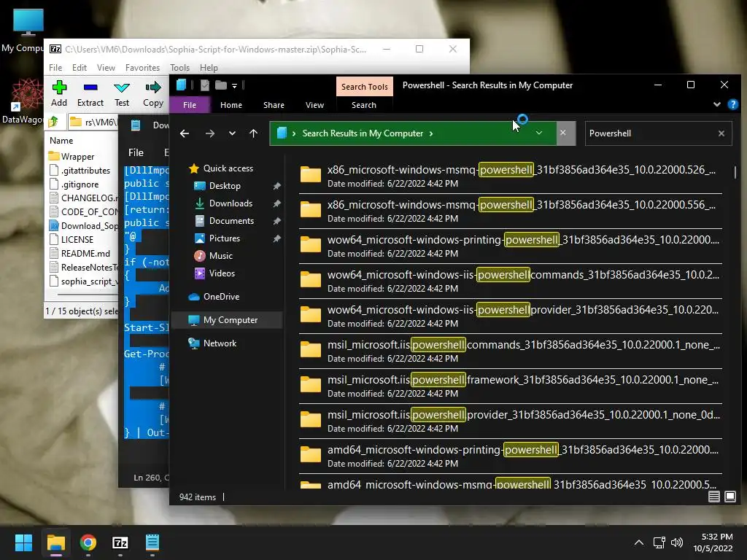The image size is (747, 560).
Task: Expand the ribbon with the chevron
Action: pyautogui.click(x=716, y=104)
